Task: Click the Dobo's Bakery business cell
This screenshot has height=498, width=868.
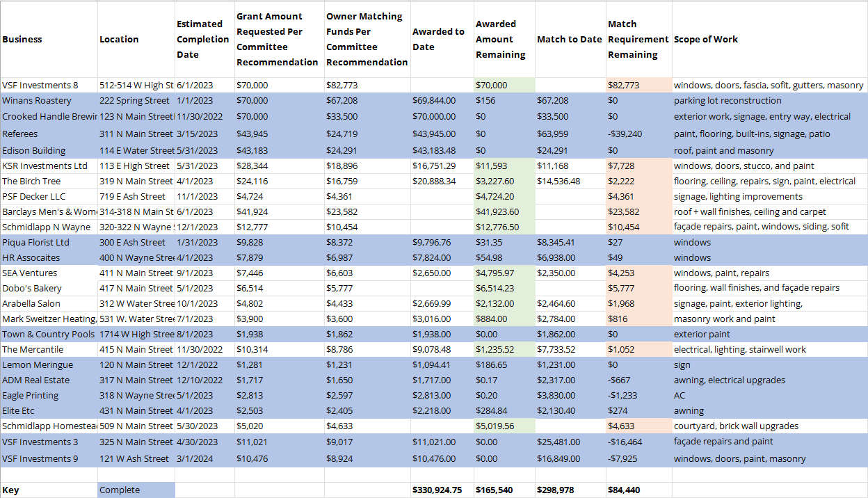Action: [32, 288]
